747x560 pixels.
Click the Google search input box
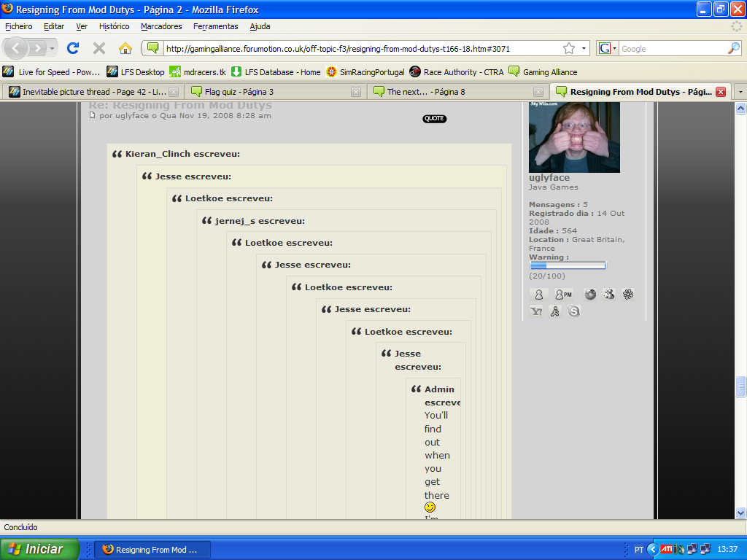673,49
